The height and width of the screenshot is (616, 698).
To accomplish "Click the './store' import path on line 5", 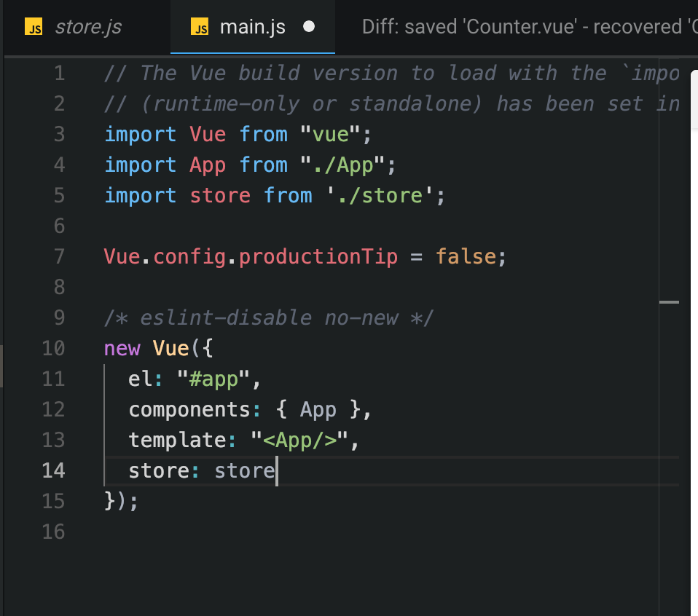I will point(386,195).
